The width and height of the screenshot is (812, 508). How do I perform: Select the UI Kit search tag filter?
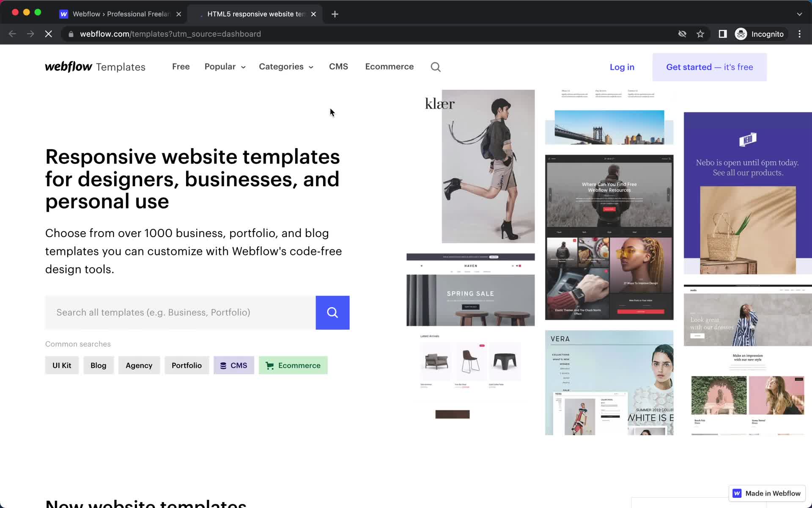pyautogui.click(x=62, y=365)
